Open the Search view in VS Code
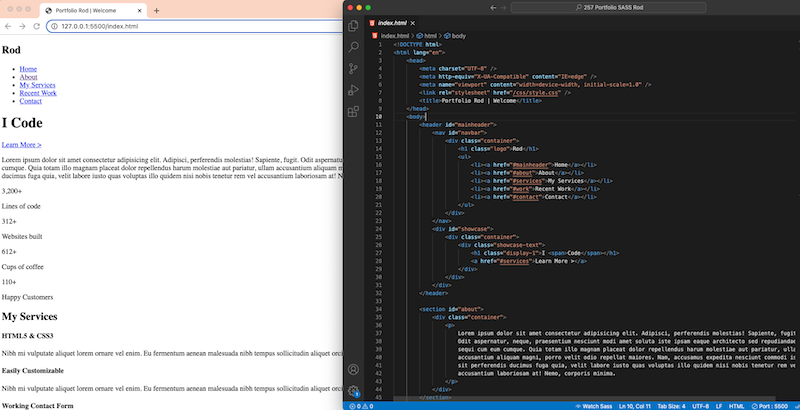The height and width of the screenshot is (410, 800). point(353,47)
